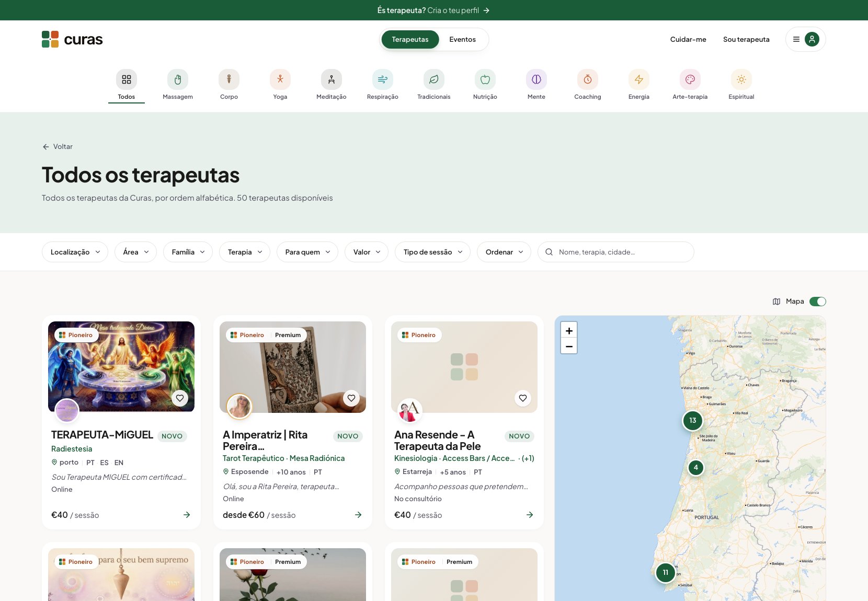868x601 pixels.
Task: Select the Massagem category icon
Action: 178,79
